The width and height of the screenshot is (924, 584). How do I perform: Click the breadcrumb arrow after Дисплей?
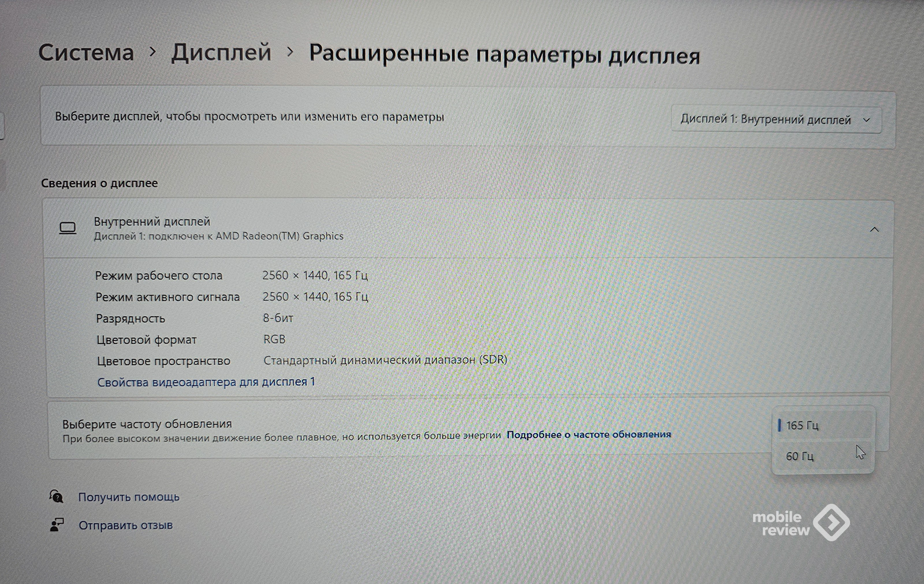290,53
